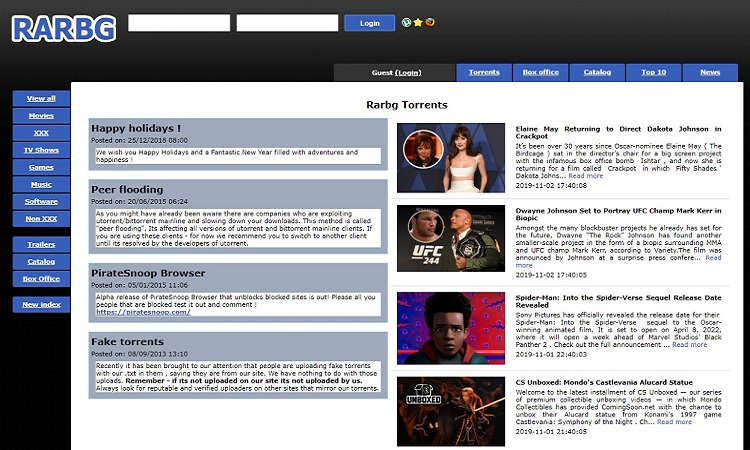
Task: Click the green uTorrent icon near Login
Action: click(x=406, y=22)
